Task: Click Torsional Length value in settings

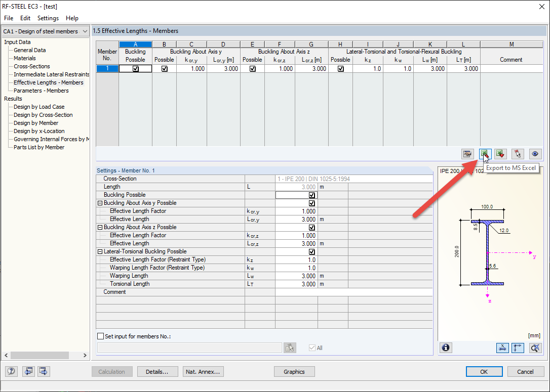Action: 296,284
